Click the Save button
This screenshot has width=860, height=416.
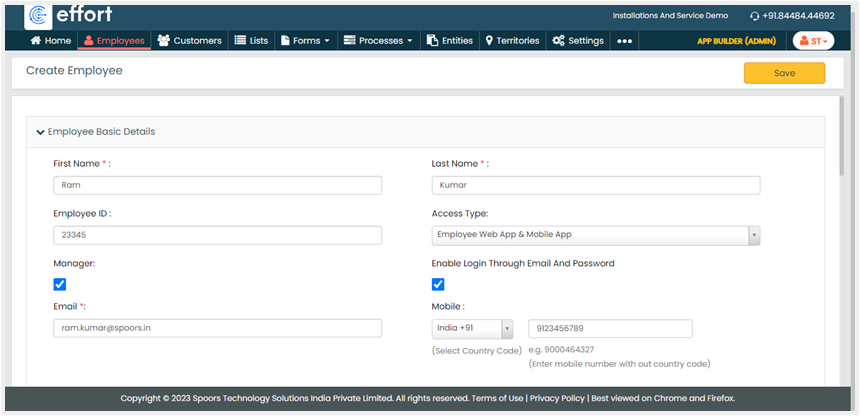click(784, 73)
